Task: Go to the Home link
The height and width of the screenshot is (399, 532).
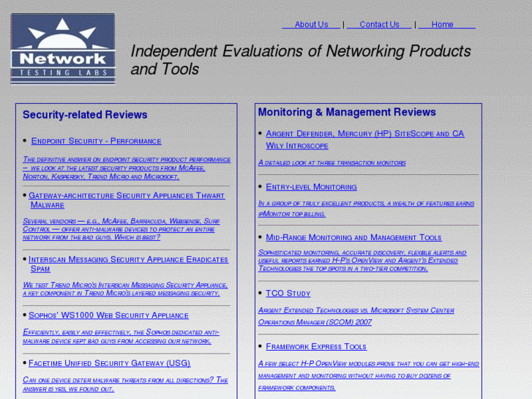Action: coord(447,24)
